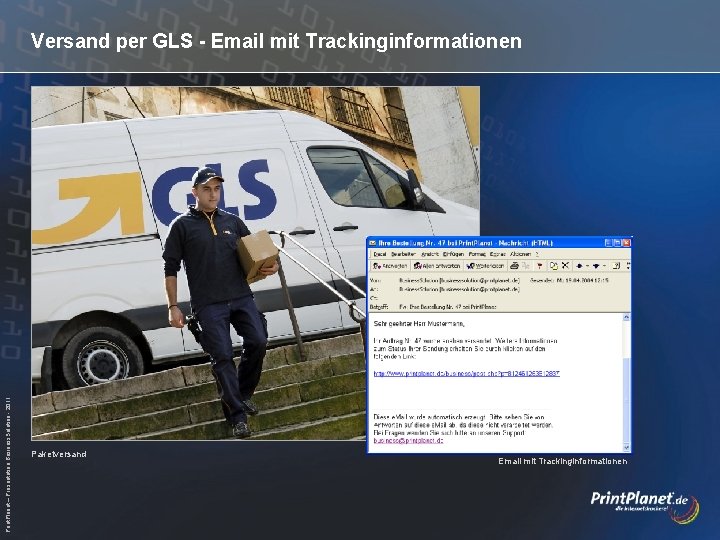
Task: Click the PrintPlanet.de logo
Action: [645, 506]
